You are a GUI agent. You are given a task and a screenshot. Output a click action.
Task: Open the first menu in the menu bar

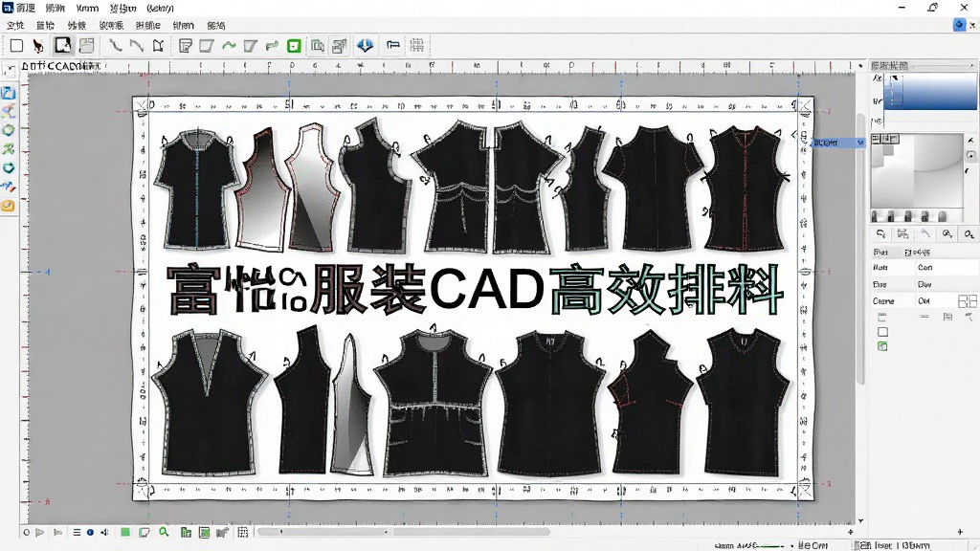click(x=15, y=25)
